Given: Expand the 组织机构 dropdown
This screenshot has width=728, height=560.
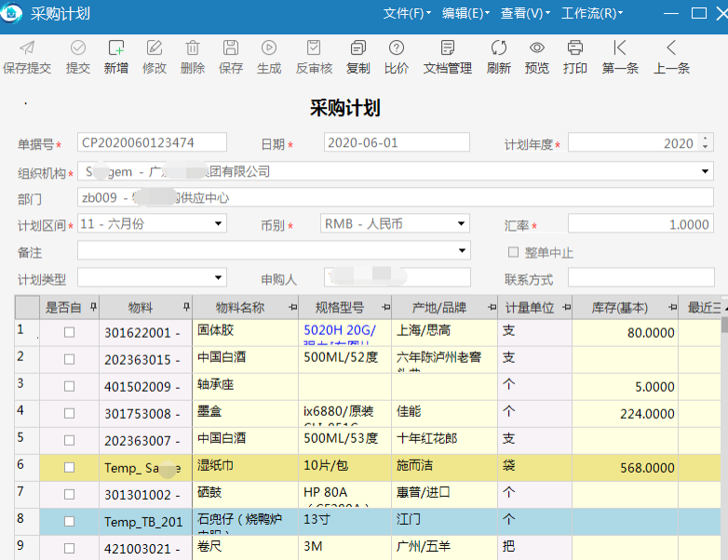Looking at the screenshot, I should coord(705,171).
